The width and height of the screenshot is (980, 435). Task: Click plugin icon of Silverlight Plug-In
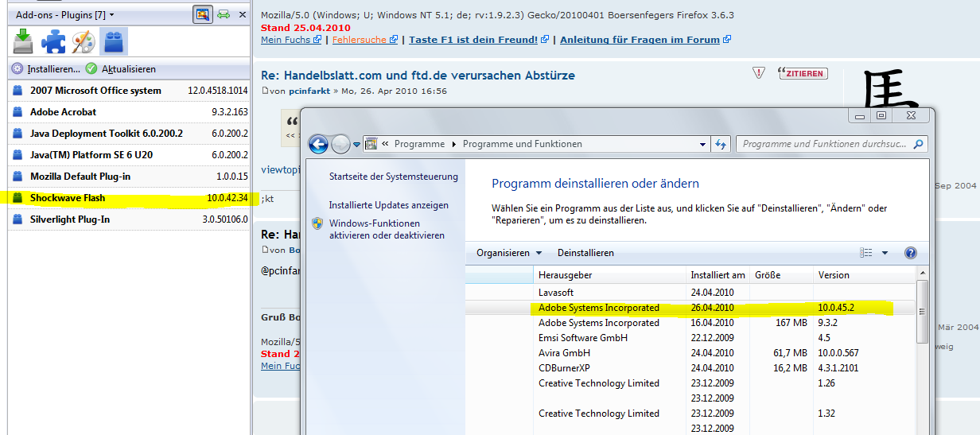[x=17, y=219]
